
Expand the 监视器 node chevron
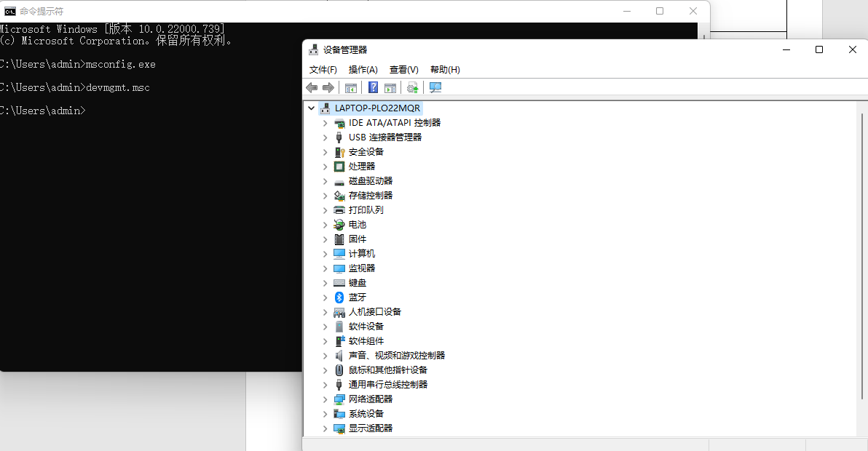pos(325,268)
